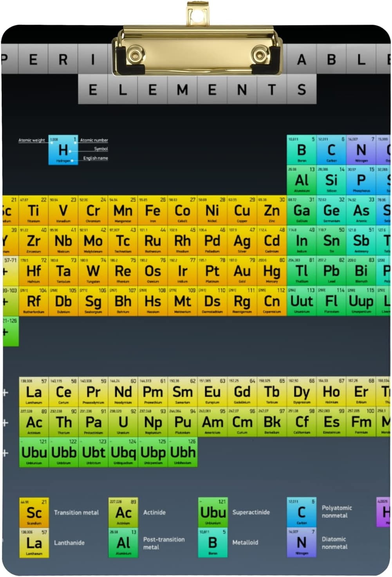Select the Hg mercury element tile

pos(272,271)
